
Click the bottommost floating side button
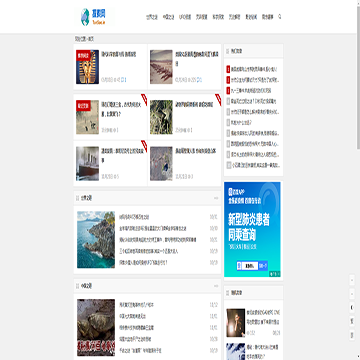pos(352,335)
